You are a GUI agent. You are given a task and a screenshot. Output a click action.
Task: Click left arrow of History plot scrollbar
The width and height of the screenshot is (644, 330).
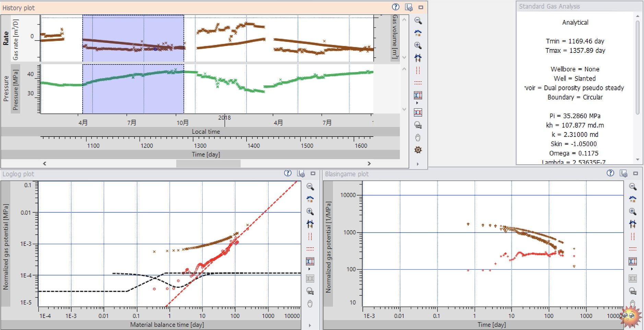45,164
